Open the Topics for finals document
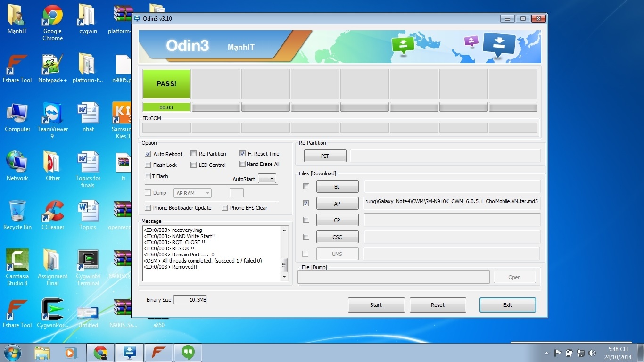Viewport: 644px width, 362px height. click(88, 170)
